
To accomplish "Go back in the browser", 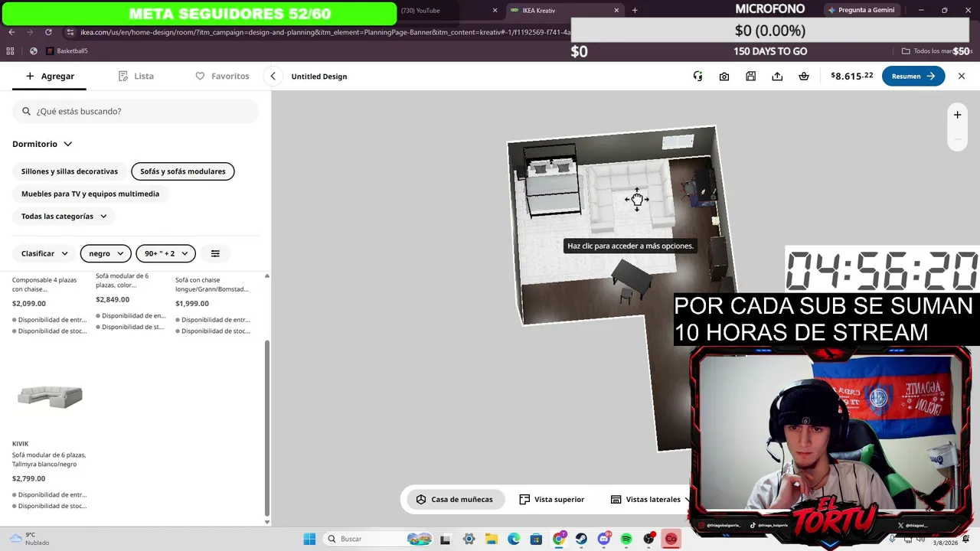I will click(11, 32).
